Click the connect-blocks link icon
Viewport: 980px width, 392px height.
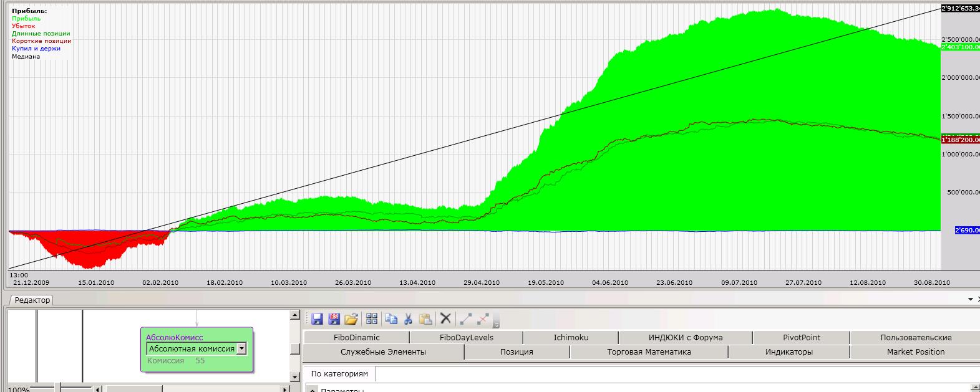tap(465, 319)
